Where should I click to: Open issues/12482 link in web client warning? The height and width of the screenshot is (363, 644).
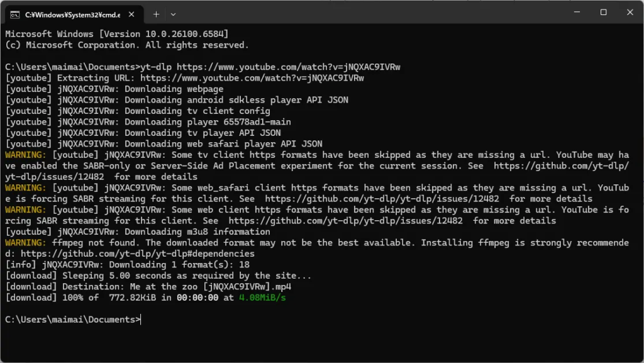[x=345, y=221]
